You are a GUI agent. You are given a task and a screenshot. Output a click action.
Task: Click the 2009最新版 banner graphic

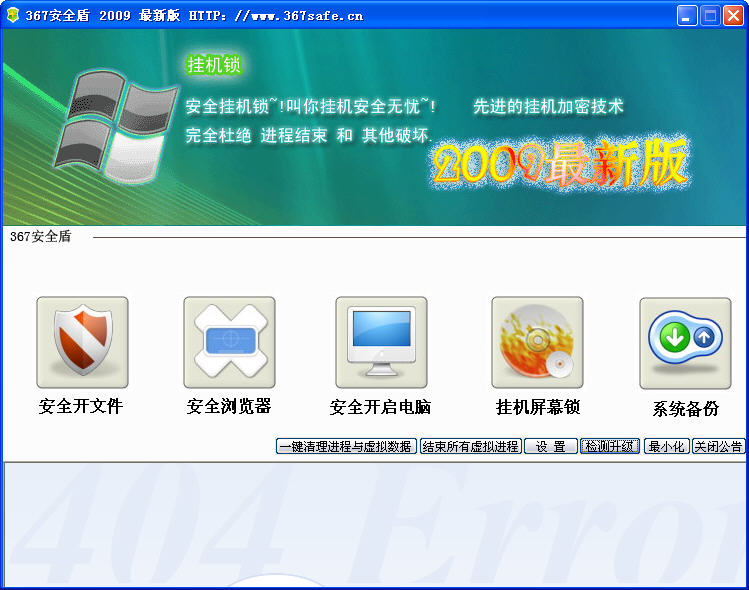[560, 164]
